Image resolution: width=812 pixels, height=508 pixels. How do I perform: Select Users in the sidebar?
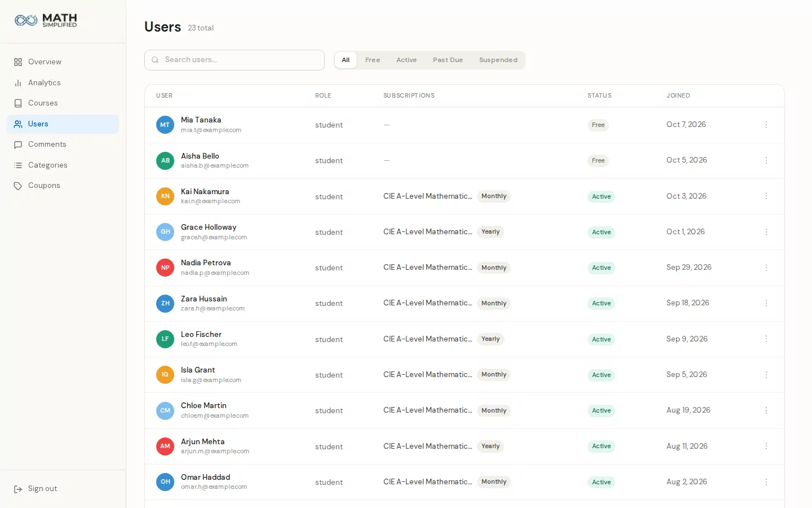(x=63, y=124)
